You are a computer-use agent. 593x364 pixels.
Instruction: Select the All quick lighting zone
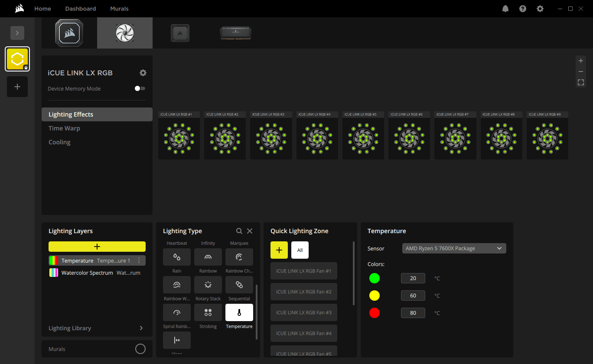pos(300,250)
